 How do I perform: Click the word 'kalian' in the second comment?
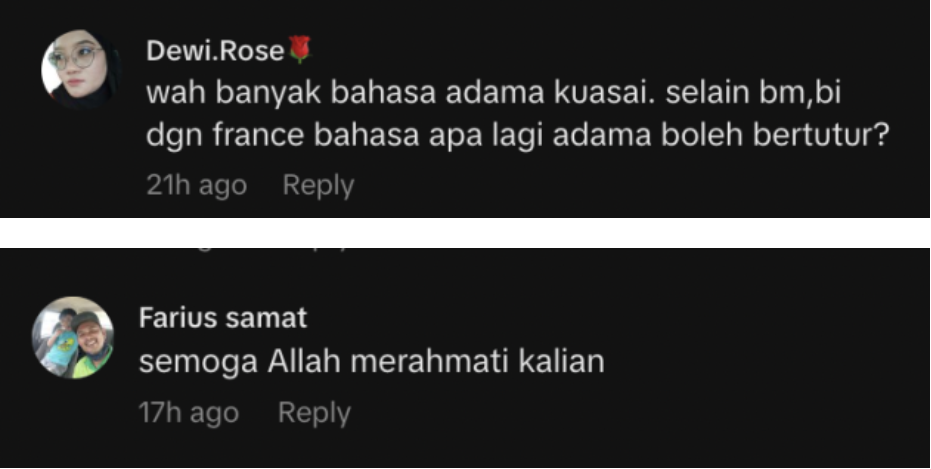561,361
